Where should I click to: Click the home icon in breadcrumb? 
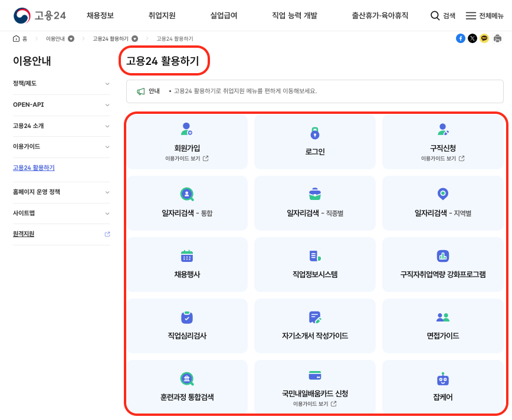[x=16, y=38]
